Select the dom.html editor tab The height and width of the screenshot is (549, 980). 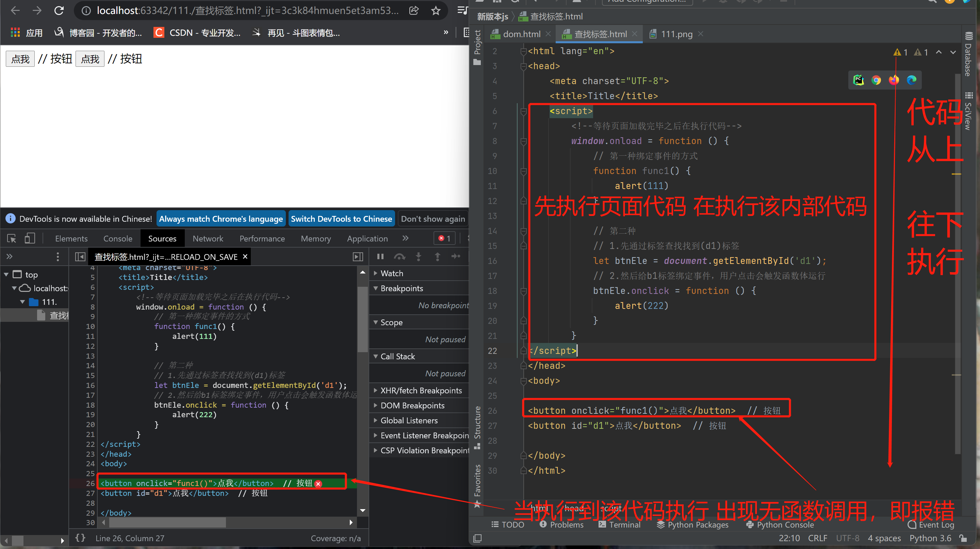522,34
